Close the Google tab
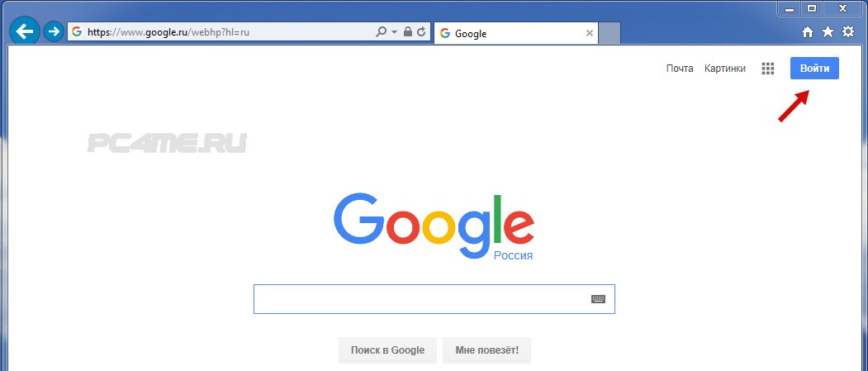Image resolution: width=868 pixels, height=371 pixels. click(x=590, y=33)
